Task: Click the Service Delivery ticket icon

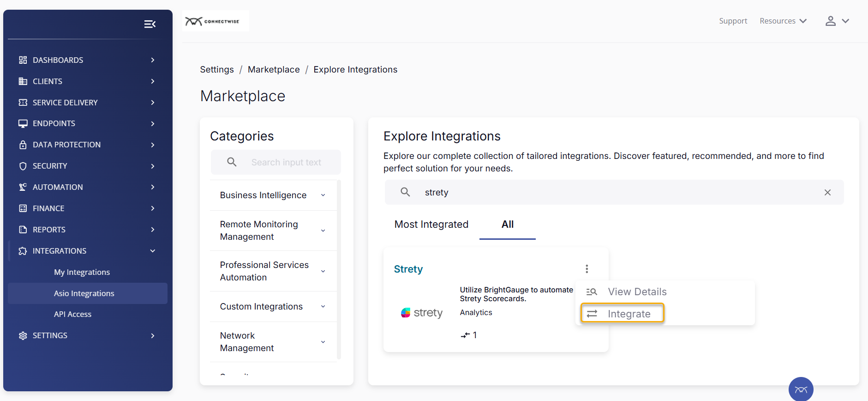Action: pos(23,103)
